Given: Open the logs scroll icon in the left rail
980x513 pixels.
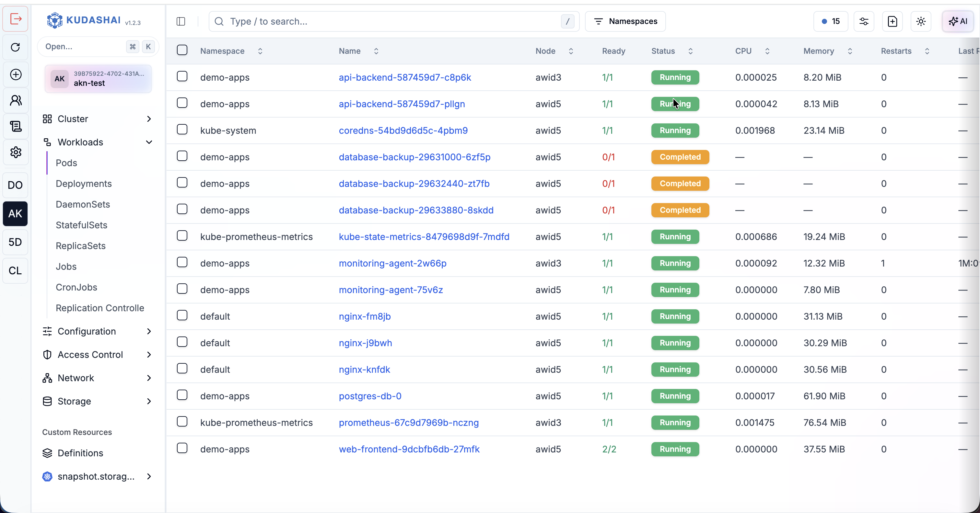Looking at the screenshot, I should coord(16,126).
